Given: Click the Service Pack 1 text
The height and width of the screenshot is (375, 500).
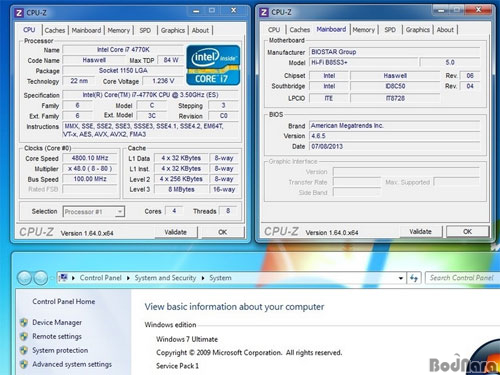Looking at the screenshot, I should pyautogui.click(x=177, y=366).
